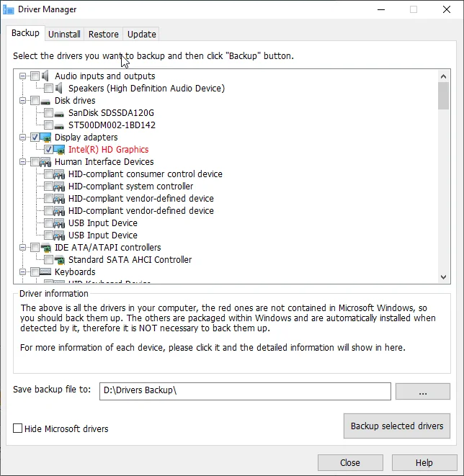Click the Backup selected drivers button

[397, 426]
